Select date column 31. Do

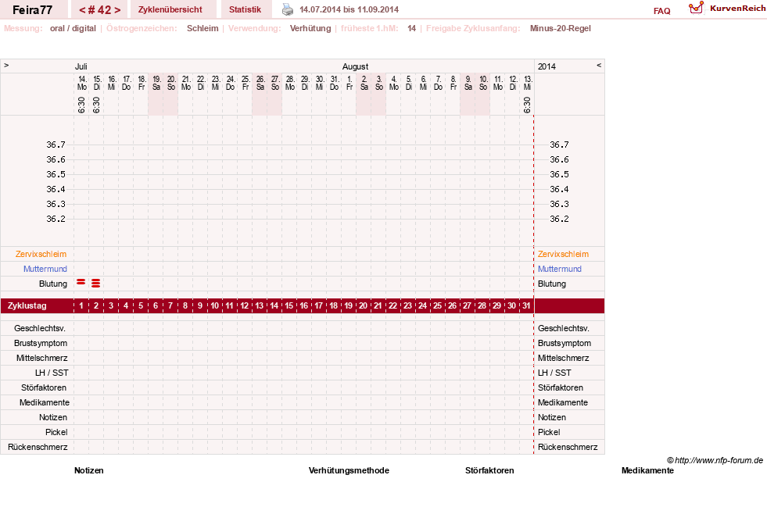(x=334, y=83)
